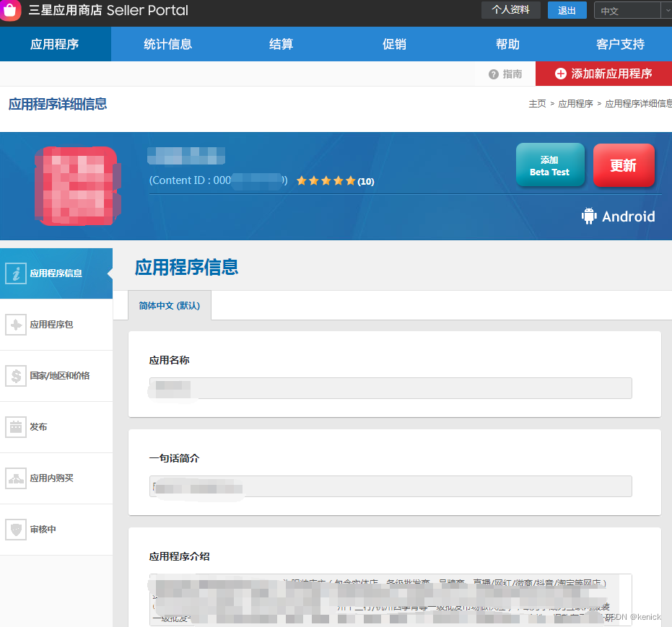The width and height of the screenshot is (672, 627).
Task: Follow the 应用程序 breadcrumb link
Action: pos(575,104)
